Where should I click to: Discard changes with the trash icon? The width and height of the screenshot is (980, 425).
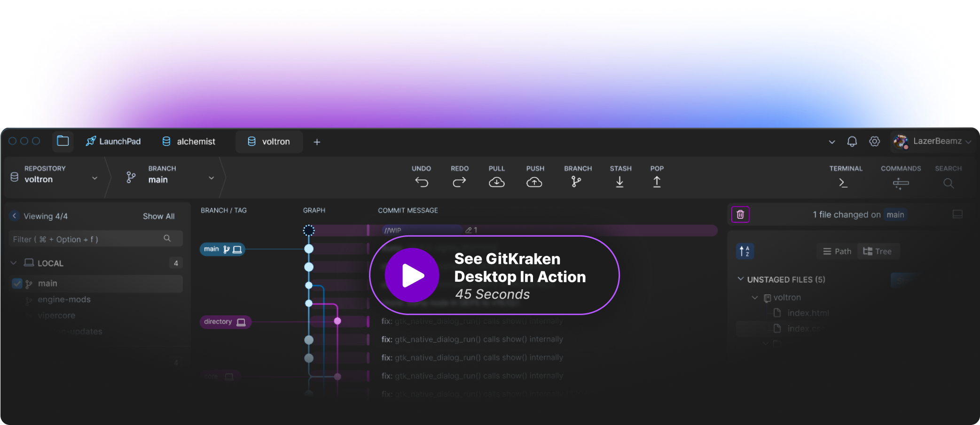click(x=740, y=215)
